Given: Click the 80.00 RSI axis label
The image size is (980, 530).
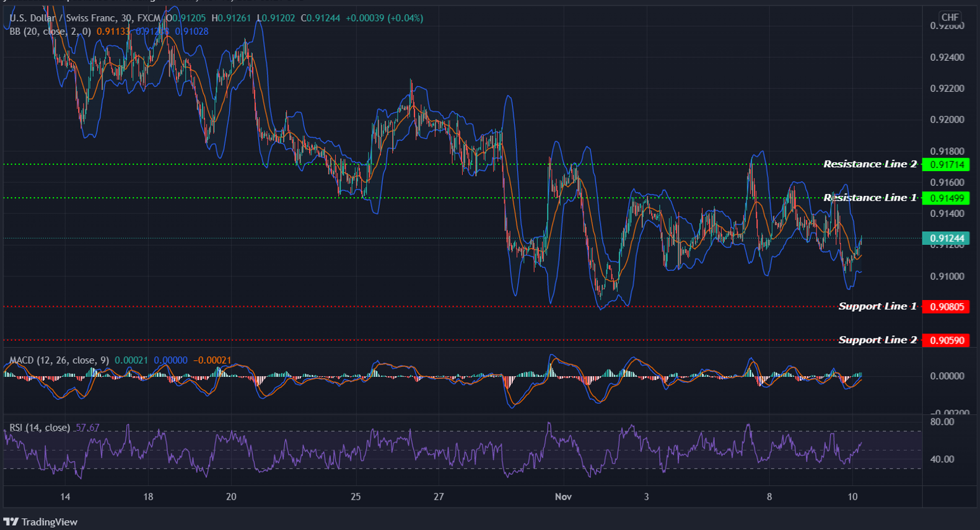Looking at the screenshot, I should tap(942, 422).
